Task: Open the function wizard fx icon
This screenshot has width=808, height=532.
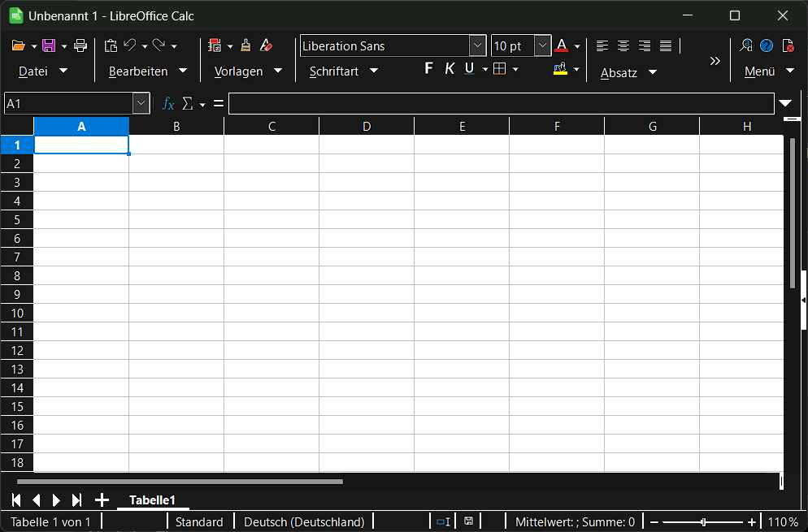Action: (168, 103)
